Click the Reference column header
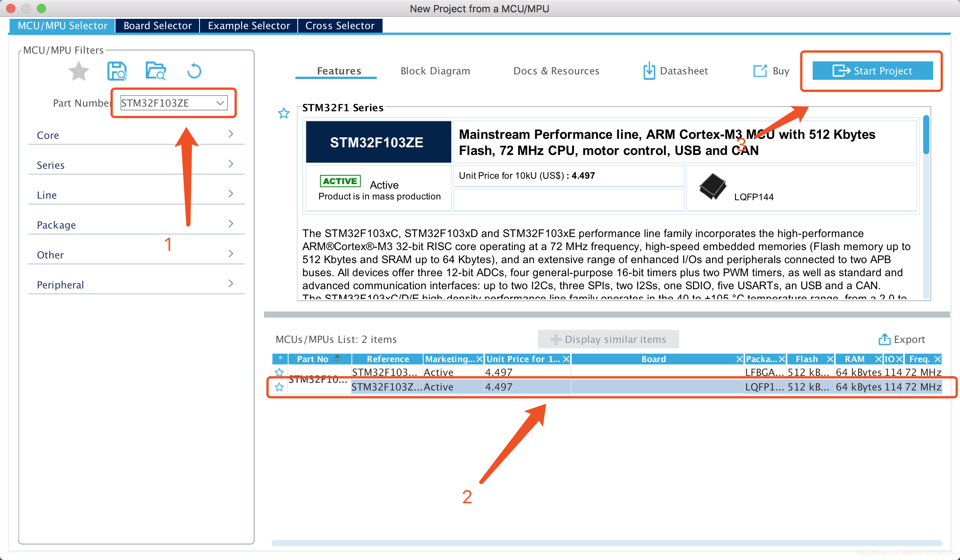This screenshot has width=960, height=560. pos(388,359)
